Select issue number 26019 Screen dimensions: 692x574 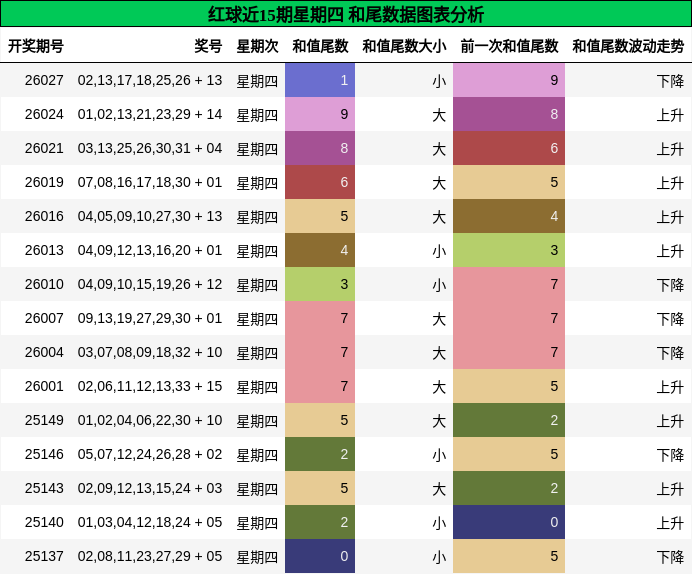pos(44,182)
